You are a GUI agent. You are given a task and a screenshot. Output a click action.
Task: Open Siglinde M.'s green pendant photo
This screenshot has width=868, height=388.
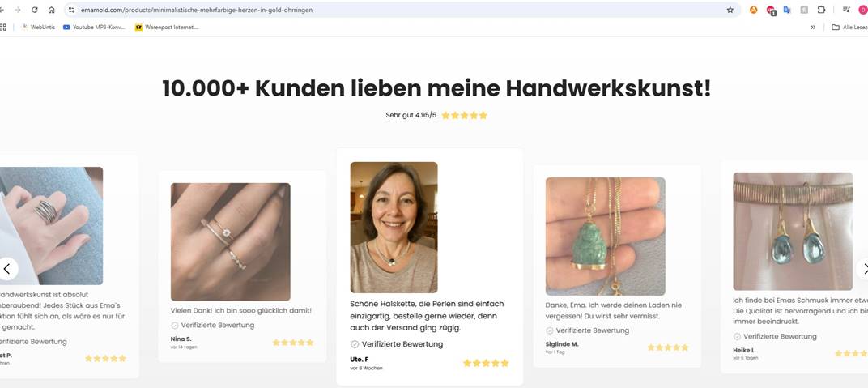(605, 237)
